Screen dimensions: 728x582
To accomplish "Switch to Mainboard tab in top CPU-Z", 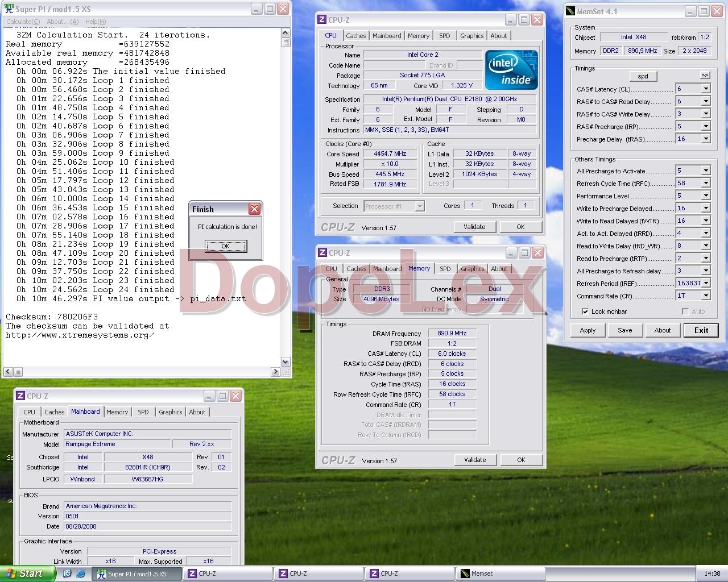I will [387, 36].
